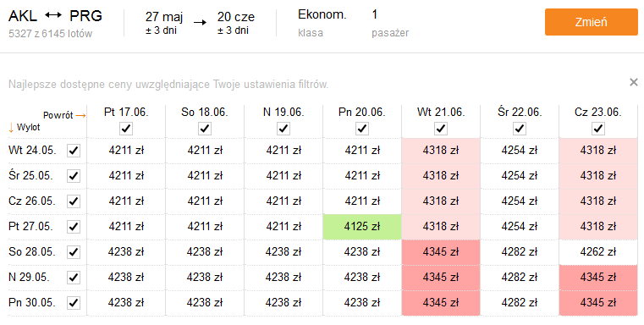Uncheck the Wt 24.05. departure checkbox
The width and height of the screenshot is (644, 325).
[74, 151]
